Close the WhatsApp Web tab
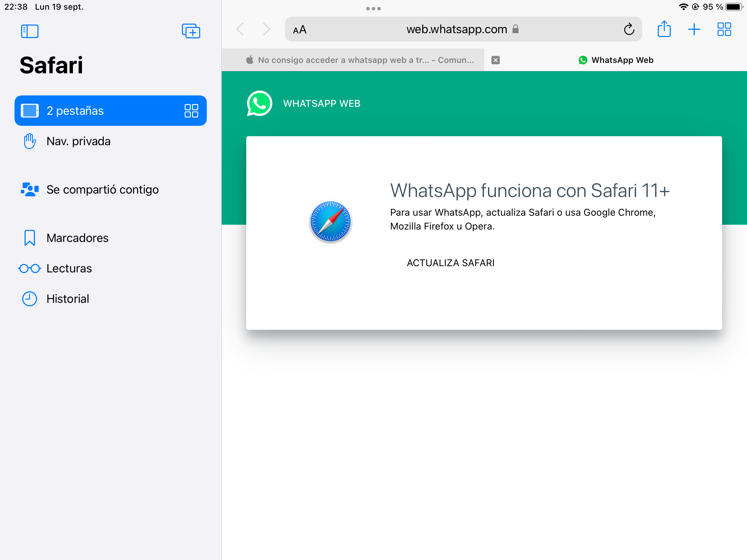This screenshot has height=560, width=747. click(496, 60)
